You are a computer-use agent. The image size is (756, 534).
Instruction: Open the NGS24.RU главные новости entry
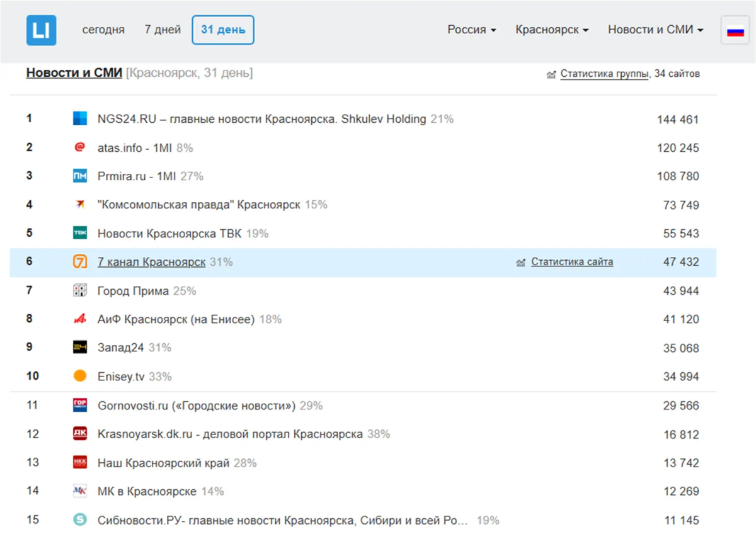tap(262, 119)
